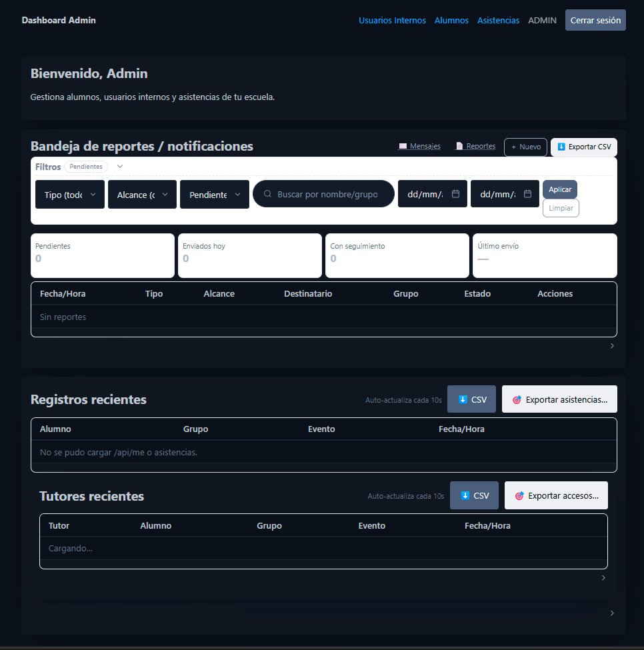Open the Tipo (todos) dropdown

point(69,194)
